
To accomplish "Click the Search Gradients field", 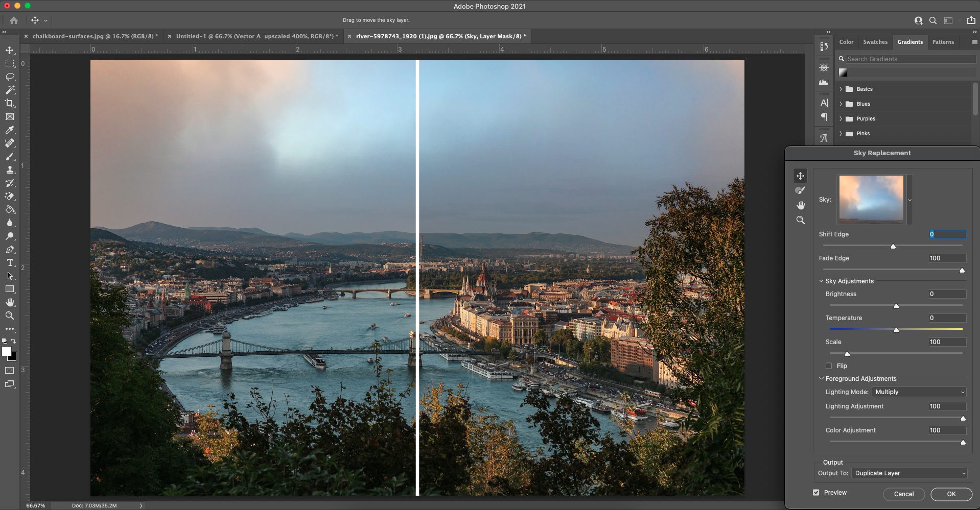I will [x=911, y=59].
